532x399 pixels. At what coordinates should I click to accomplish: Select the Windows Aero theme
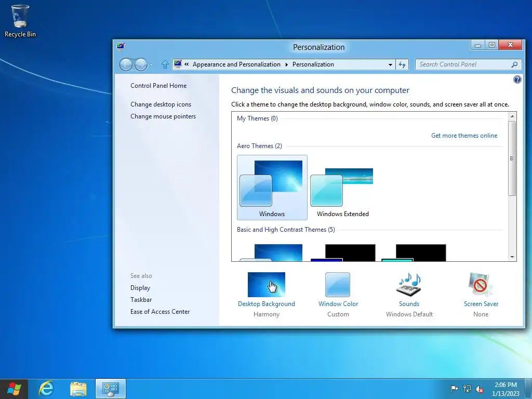(x=272, y=188)
